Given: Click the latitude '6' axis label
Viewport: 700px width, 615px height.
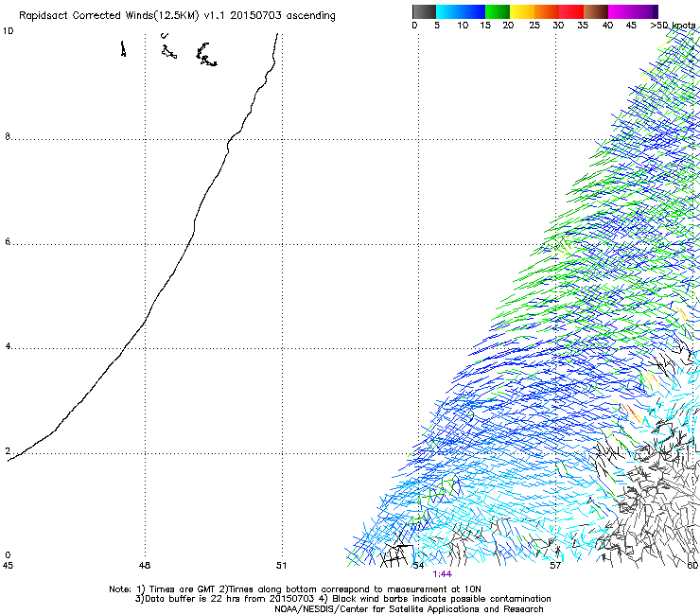Looking at the screenshot, I should 8,241.
